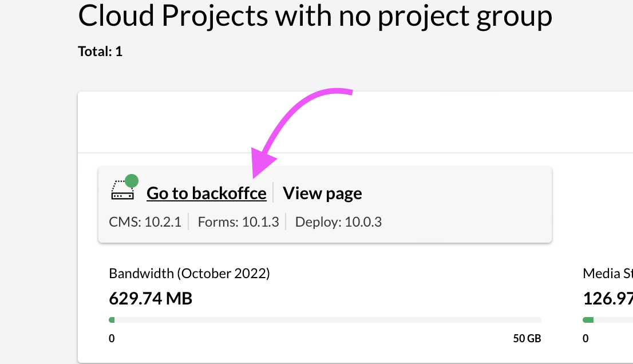Image resolution: width=633 pixels, height=364 pixels.
Task: Click View page
Action: point(322,193)
